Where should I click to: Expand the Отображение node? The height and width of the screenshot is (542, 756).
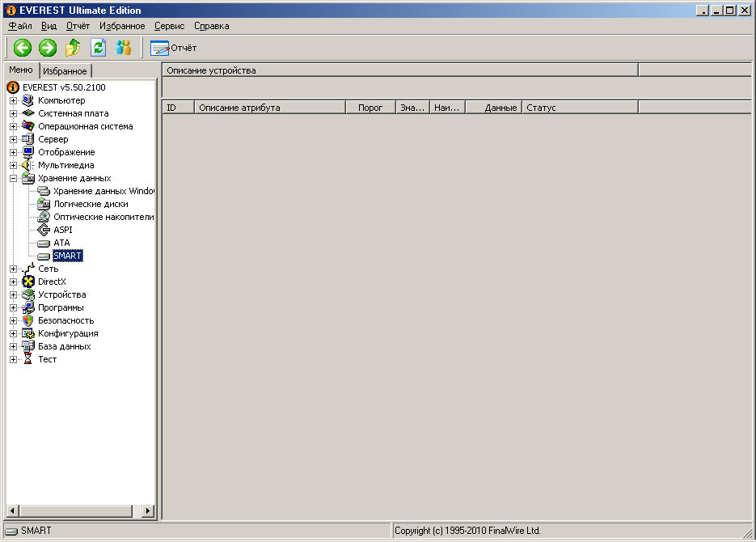(x=14, y=152)
